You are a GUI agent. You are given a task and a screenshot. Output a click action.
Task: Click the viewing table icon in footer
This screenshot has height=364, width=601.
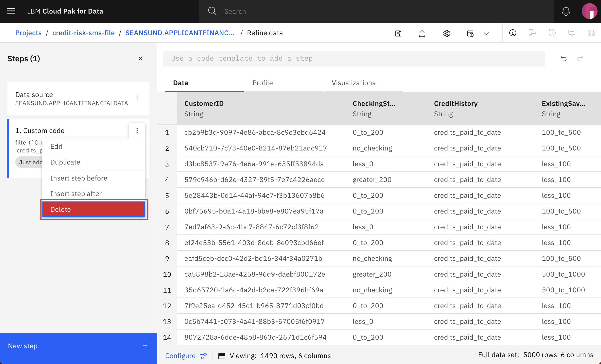[x=222, y=356]
